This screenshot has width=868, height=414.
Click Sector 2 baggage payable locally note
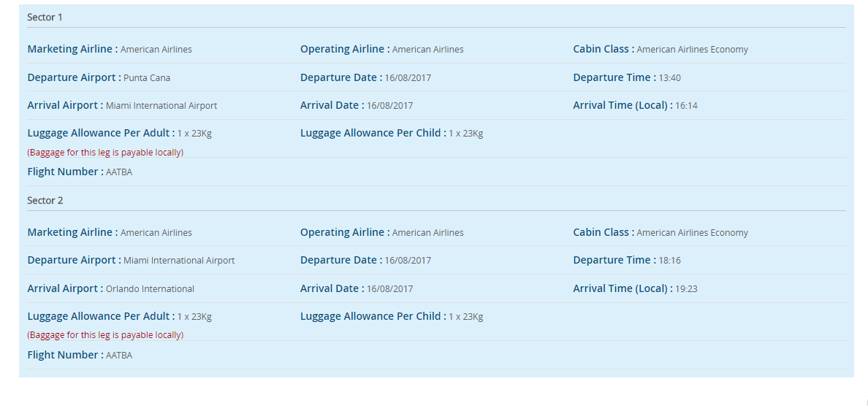coord(105,335)
